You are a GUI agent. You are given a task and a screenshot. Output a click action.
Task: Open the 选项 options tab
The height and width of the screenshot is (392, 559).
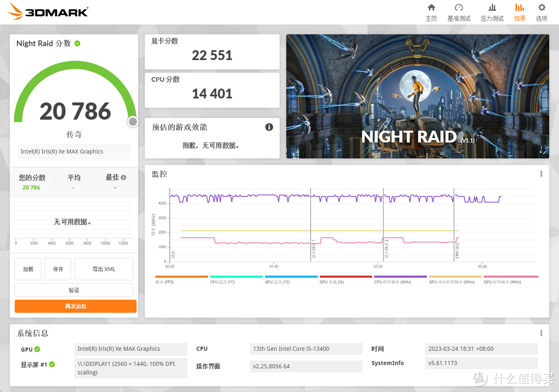(x=541, y=12)
